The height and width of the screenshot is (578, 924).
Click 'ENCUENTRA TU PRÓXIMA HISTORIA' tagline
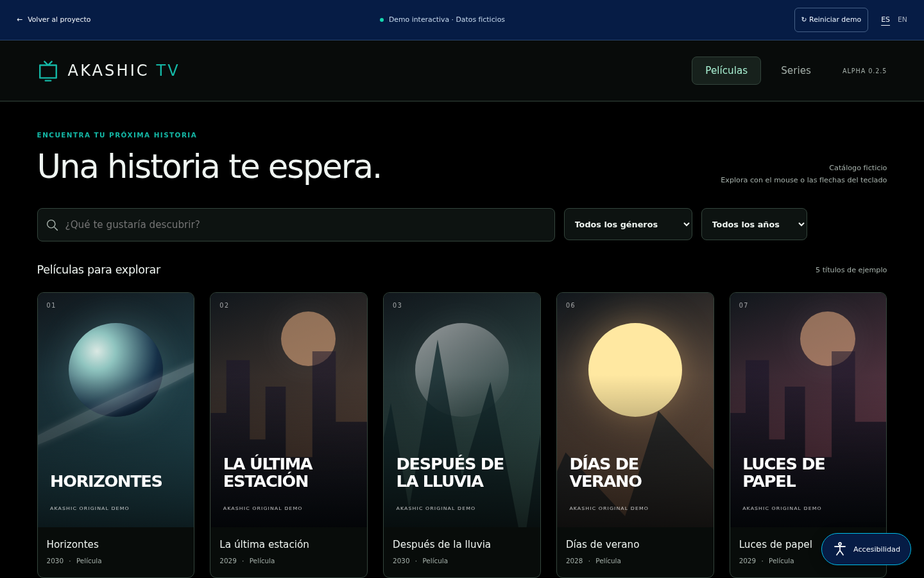pyautogui.click(x=117, y=135)
